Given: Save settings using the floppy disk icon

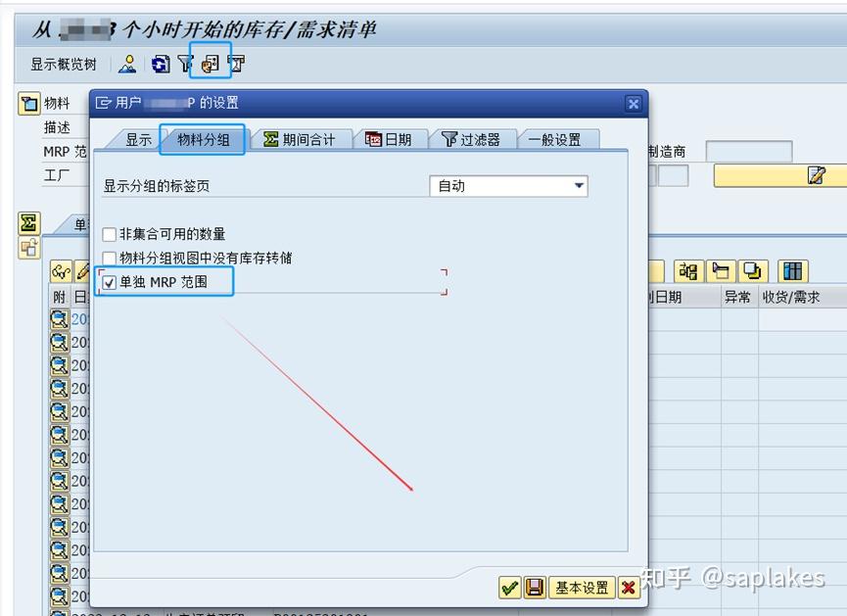Looking at the screenshot, I should [534, 588].
